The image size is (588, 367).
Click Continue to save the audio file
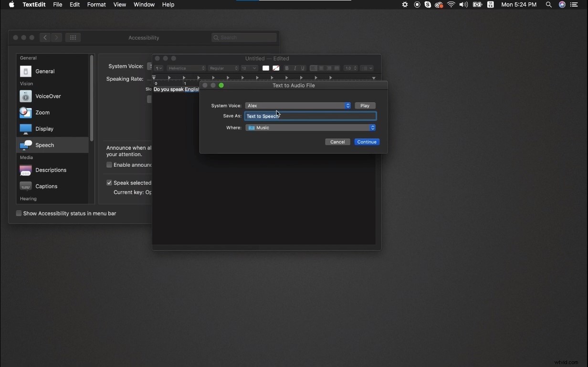(367, 142)
